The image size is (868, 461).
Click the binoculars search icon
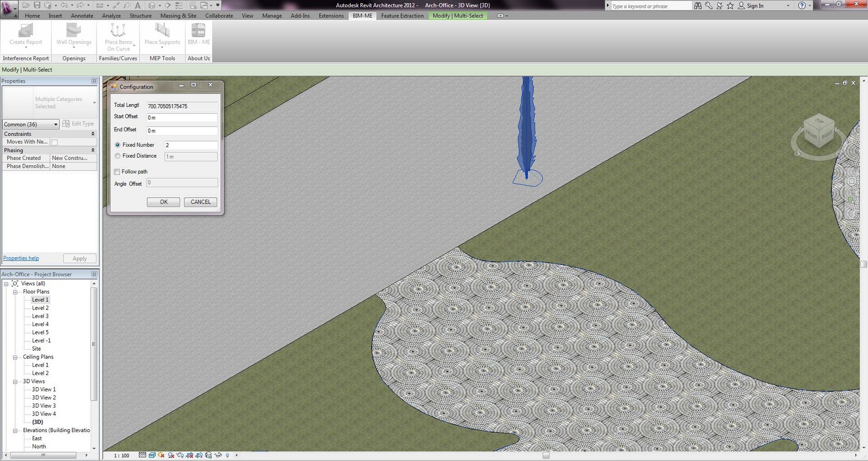point(698,5)
